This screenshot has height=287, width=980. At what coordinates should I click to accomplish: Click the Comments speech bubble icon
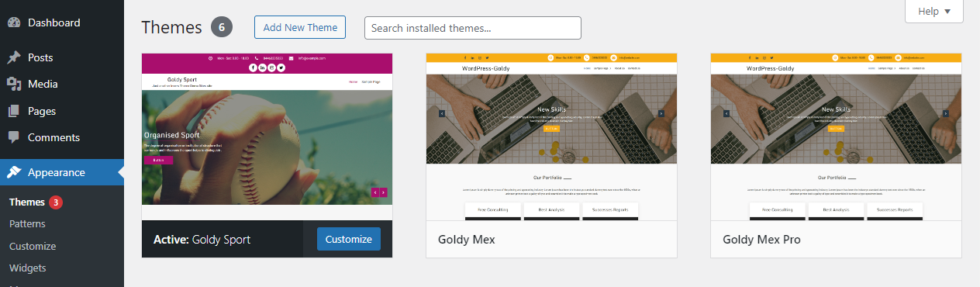point(14,137)
